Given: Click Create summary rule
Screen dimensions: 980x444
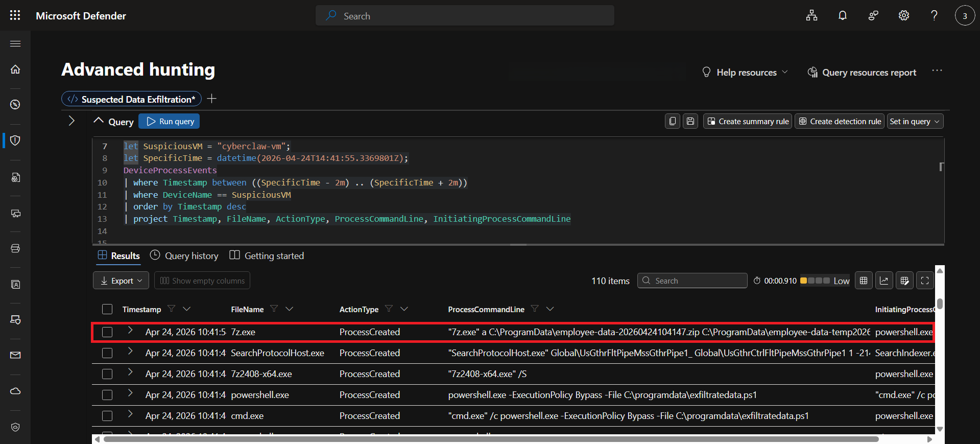Looking at the screenshot, I should coord(748,121).
